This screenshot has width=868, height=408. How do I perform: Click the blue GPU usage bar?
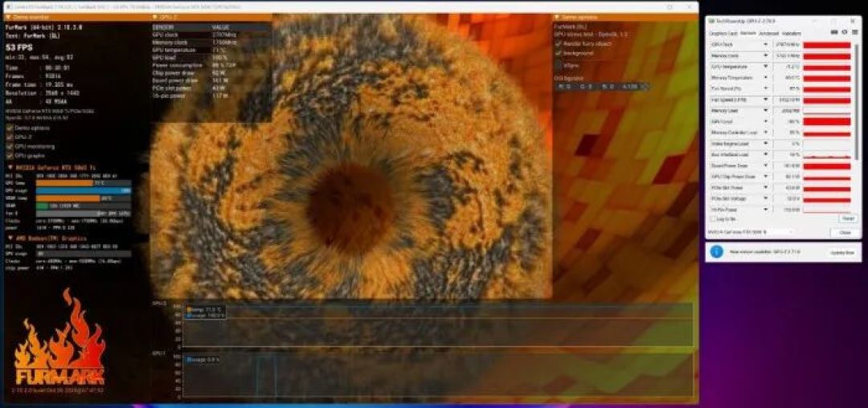(x=84, y=190)
